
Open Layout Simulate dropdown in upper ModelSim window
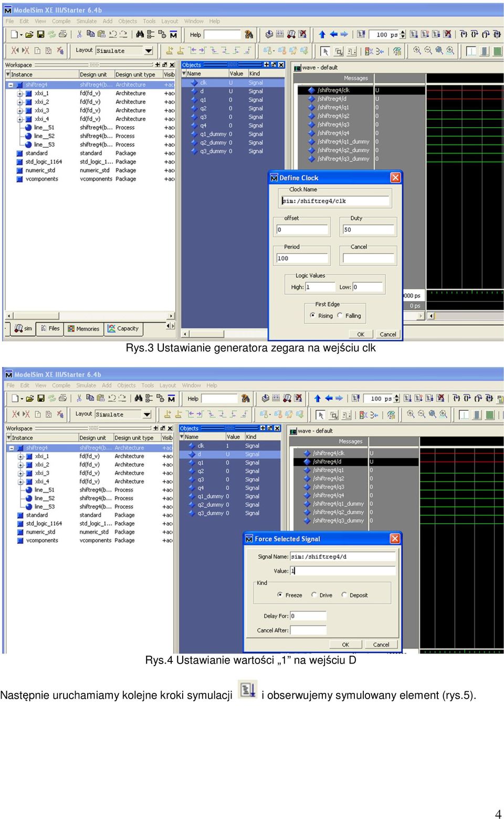point(149,51)
